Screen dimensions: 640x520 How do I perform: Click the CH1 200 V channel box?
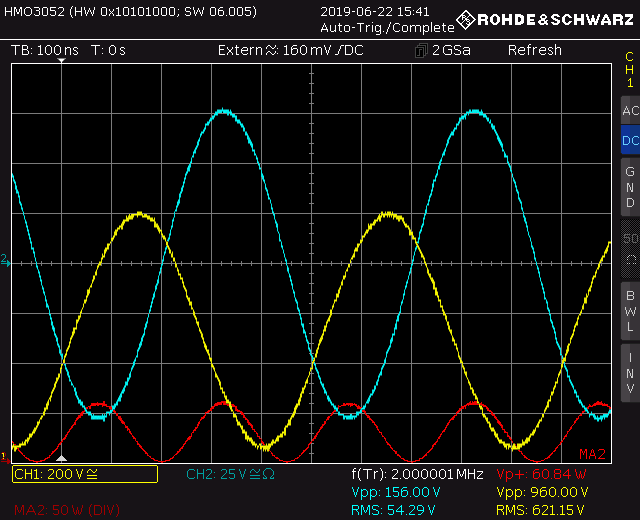pos(84,474)
